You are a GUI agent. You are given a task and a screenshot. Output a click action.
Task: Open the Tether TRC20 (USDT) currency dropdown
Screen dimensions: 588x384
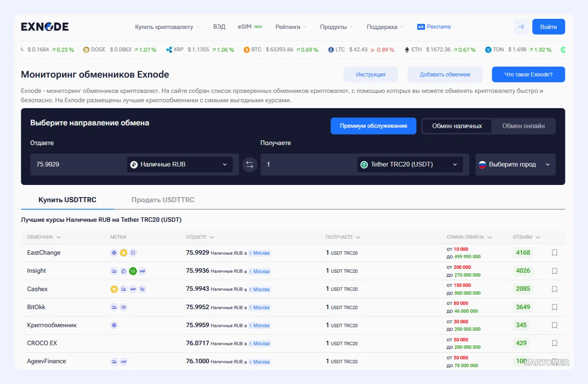tap(410, 165)
